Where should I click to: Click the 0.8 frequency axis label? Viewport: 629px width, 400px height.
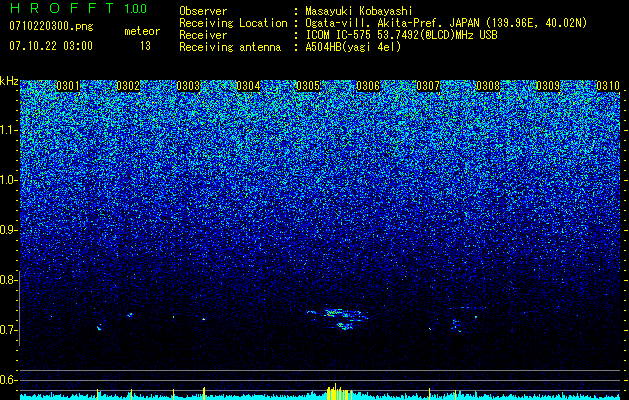pyautogui.click(x=7, y=280)
